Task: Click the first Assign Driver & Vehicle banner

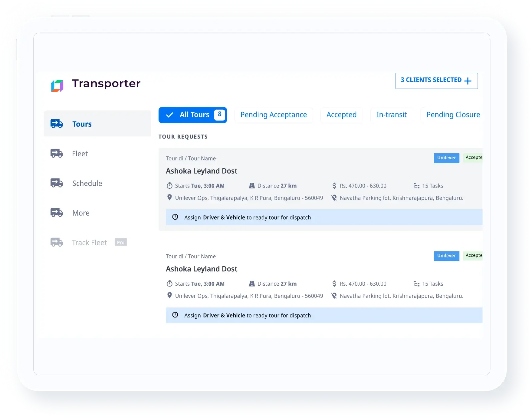Action: pyautogui.click(x=324, y=217)
